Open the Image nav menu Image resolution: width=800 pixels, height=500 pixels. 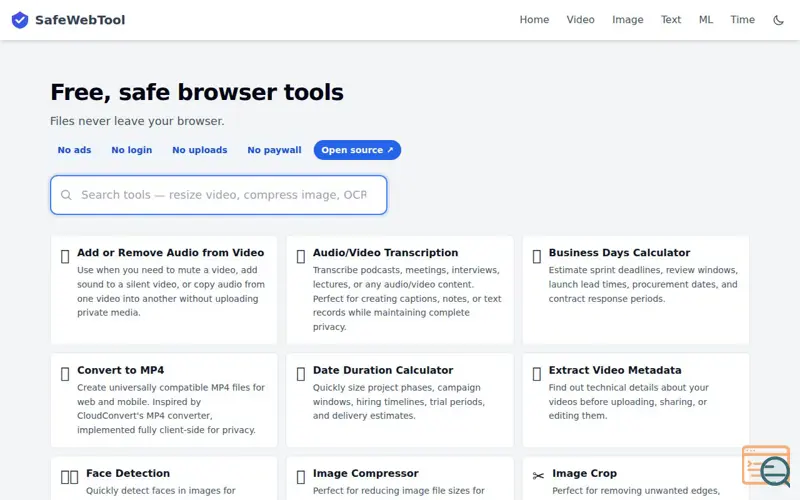[x=628, y=20]
